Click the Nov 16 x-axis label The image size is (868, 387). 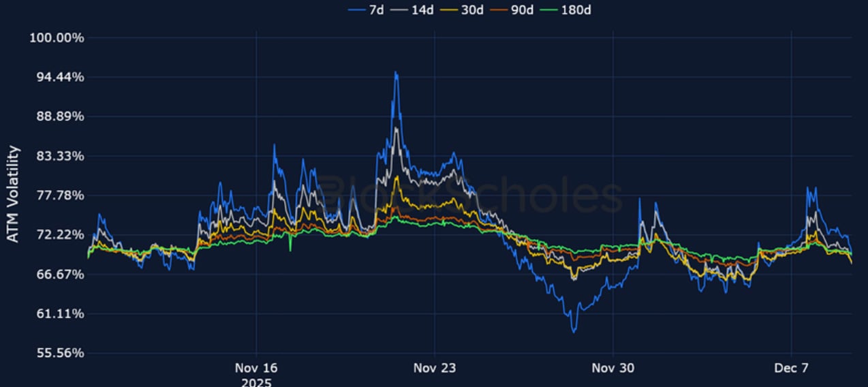256,368
